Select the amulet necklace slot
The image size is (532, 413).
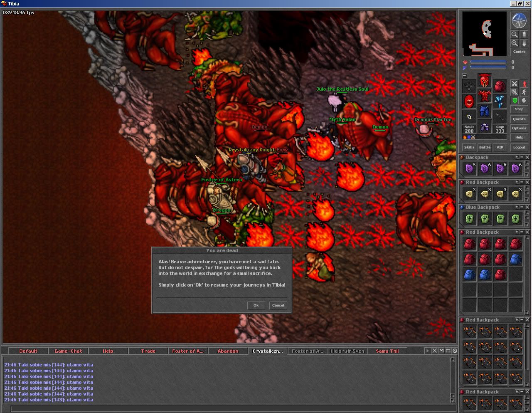point(469,86)
